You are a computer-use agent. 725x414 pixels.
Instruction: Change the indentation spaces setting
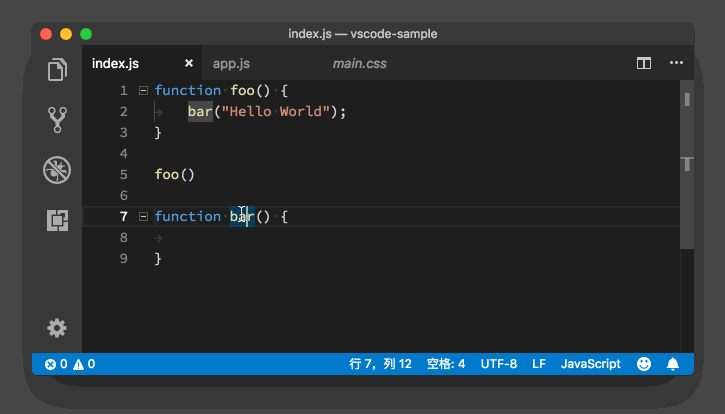[x=446, y=364]
